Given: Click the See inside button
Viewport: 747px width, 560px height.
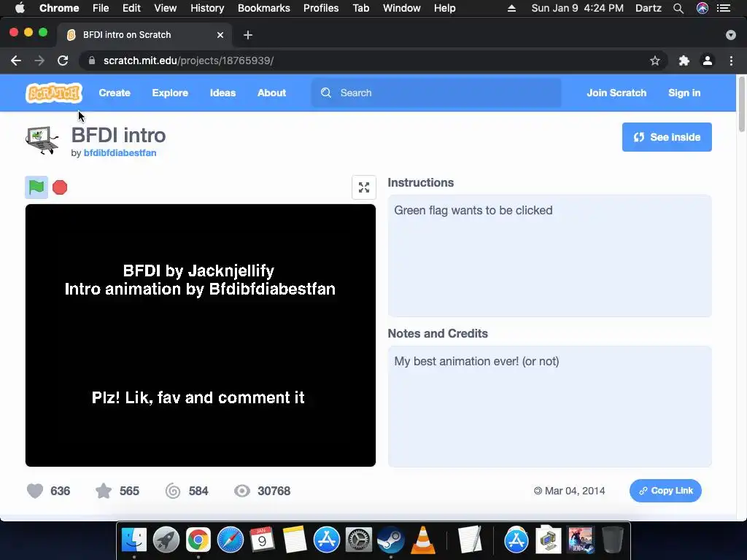Looking at the screenshot, I should pos(667,137).
